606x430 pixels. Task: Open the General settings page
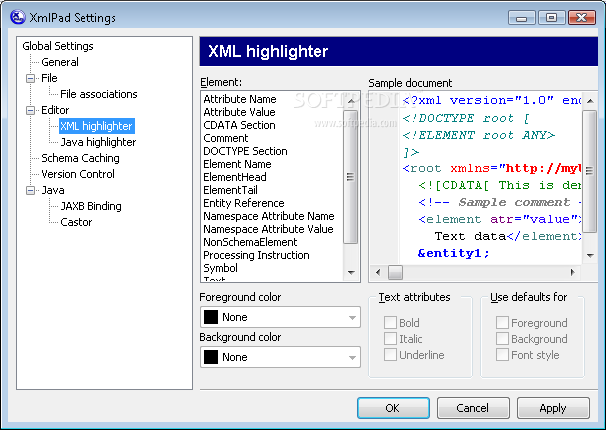coord(60,62)
